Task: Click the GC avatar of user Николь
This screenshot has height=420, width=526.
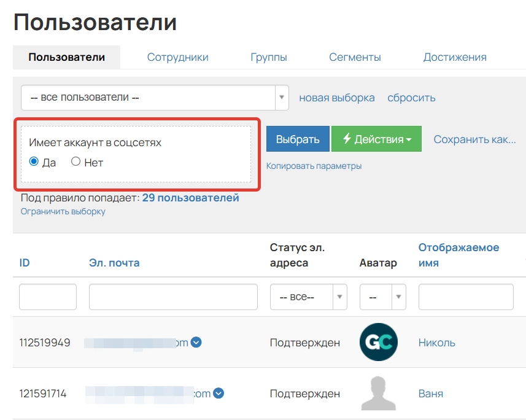Action: 378,342
